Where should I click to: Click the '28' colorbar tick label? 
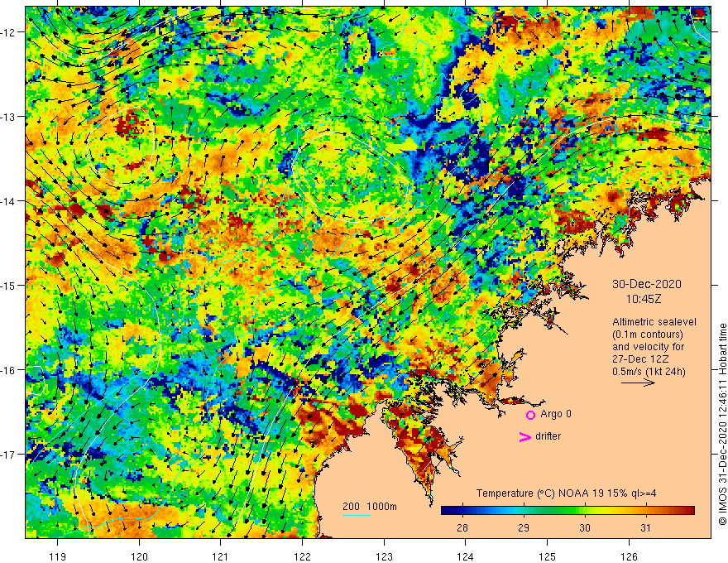pos(462,528)
